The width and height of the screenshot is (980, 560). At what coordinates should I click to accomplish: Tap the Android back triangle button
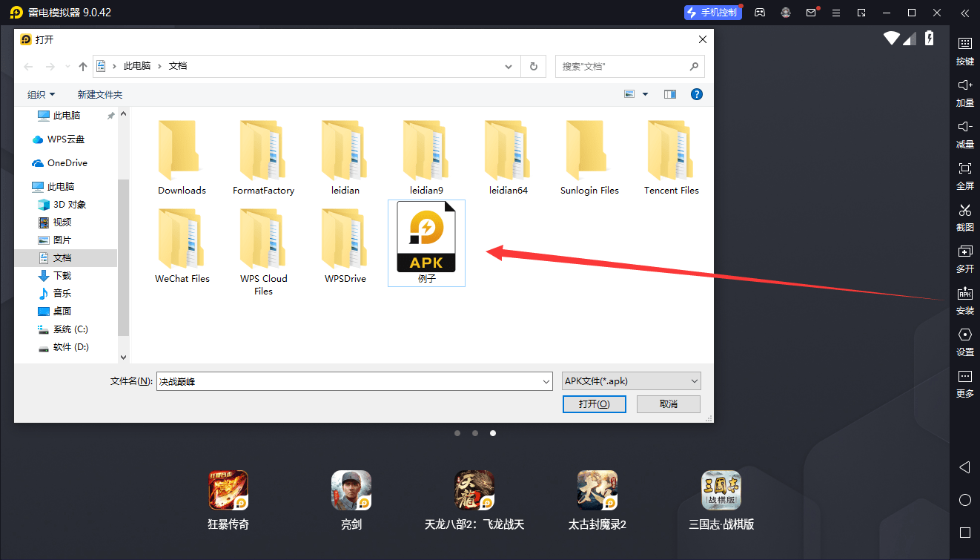[x=964, y=467]
